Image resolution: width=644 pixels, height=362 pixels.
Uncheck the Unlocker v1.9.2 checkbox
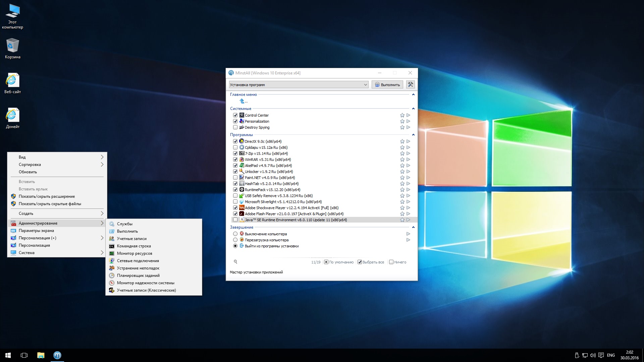click(x=235, y=172)
